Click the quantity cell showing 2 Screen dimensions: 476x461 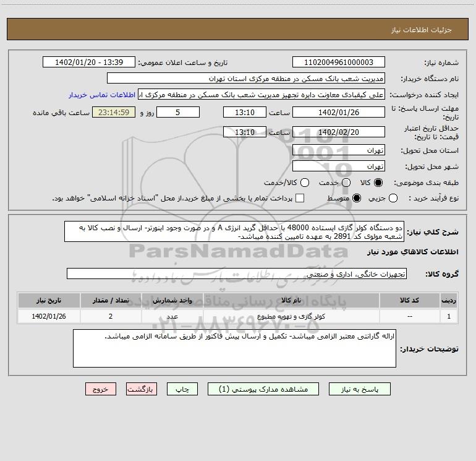point(111,316)
